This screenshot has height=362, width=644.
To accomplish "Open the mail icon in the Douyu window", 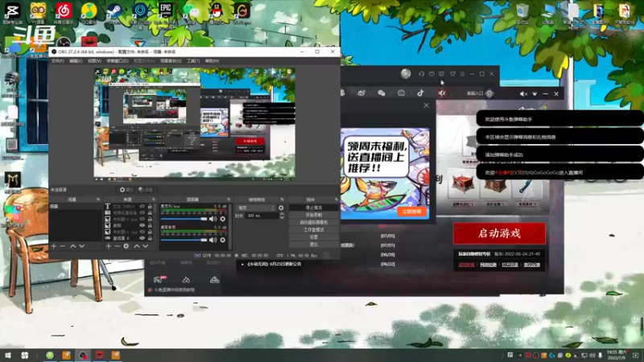I will click(x=431, y=74).
